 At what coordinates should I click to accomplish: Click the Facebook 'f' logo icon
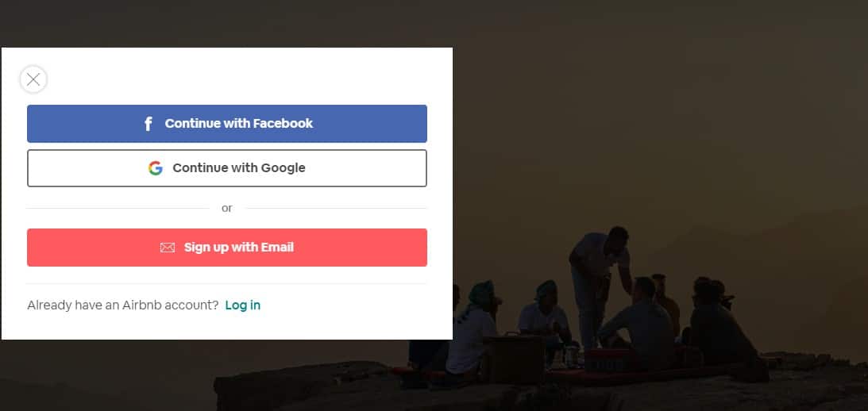(x=148, y=124)
